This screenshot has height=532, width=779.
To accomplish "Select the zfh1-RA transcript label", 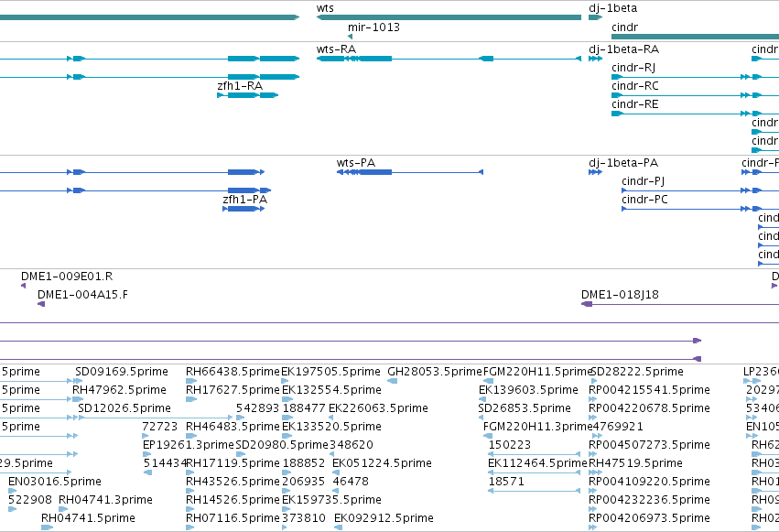I will coord(240,86).
